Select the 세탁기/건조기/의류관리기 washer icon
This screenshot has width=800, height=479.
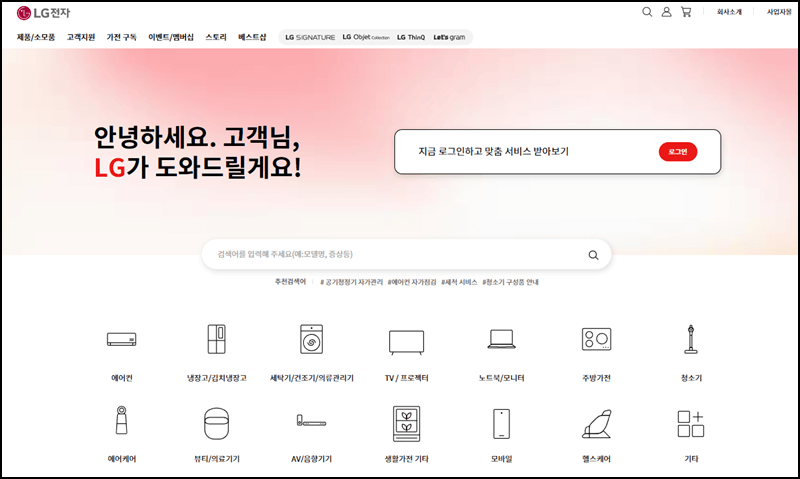[311, 339]
